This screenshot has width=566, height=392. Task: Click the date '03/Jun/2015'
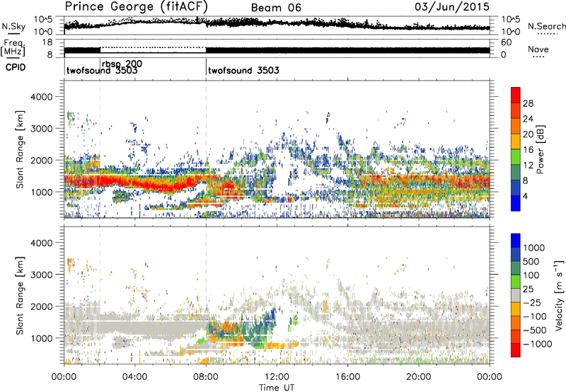(x=452, y=6)
